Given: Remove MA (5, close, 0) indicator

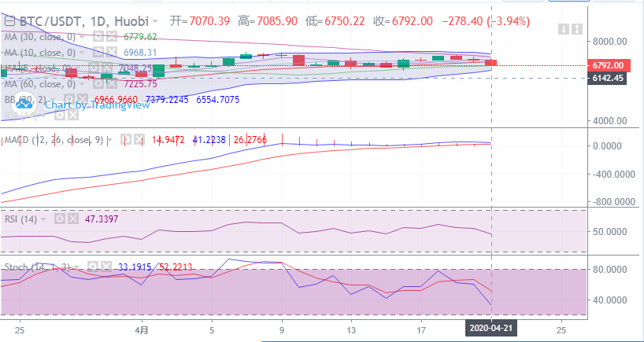Looking at the screenshot, I should [107, 68].
